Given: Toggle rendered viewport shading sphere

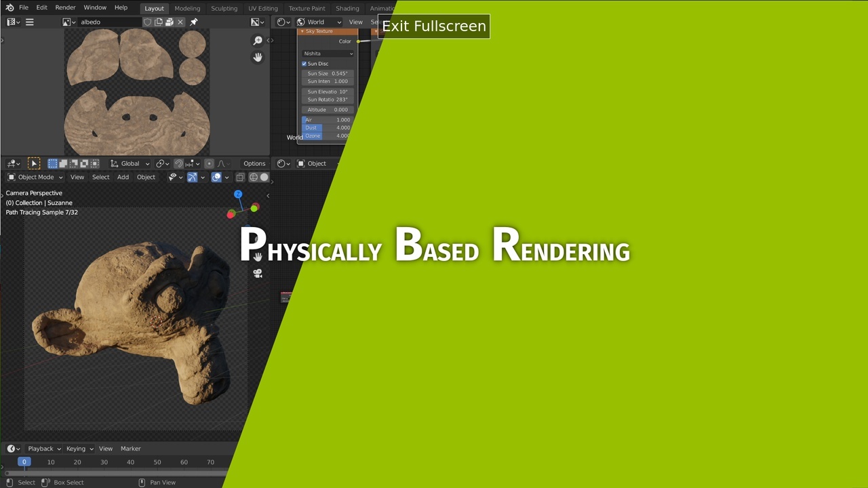Looking at the screenshot, I should pyautogui.click(x=263, y=177).
